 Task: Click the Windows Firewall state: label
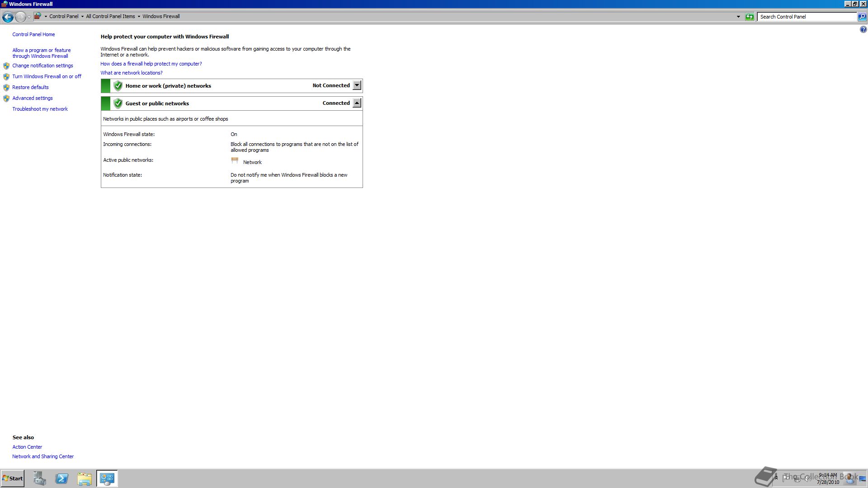[x=129, y=134]
